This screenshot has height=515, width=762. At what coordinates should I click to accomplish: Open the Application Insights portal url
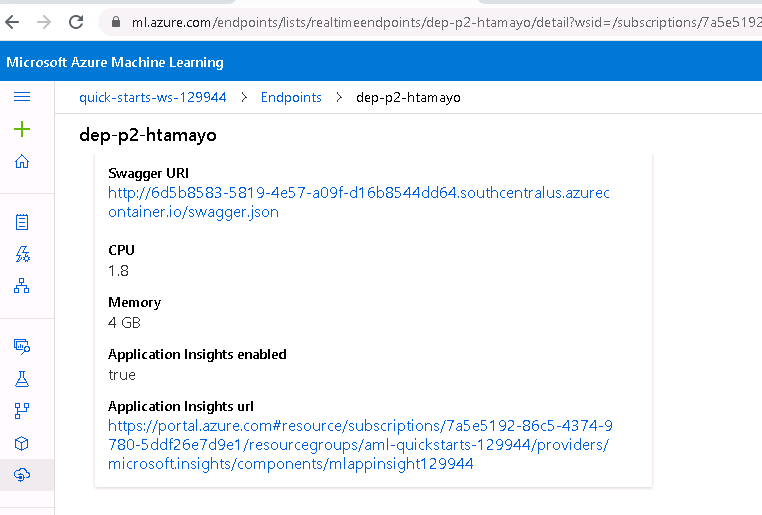click(360, 445)
